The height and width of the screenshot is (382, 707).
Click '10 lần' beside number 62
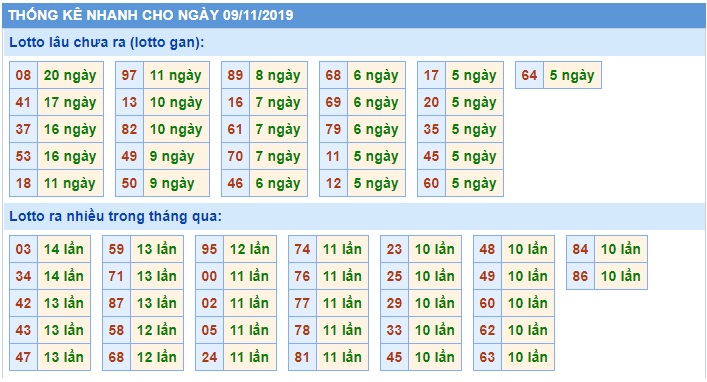(x=528, y=331)
